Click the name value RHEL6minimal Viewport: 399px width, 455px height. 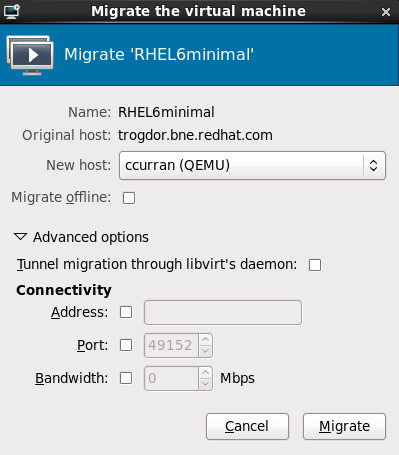166,112
